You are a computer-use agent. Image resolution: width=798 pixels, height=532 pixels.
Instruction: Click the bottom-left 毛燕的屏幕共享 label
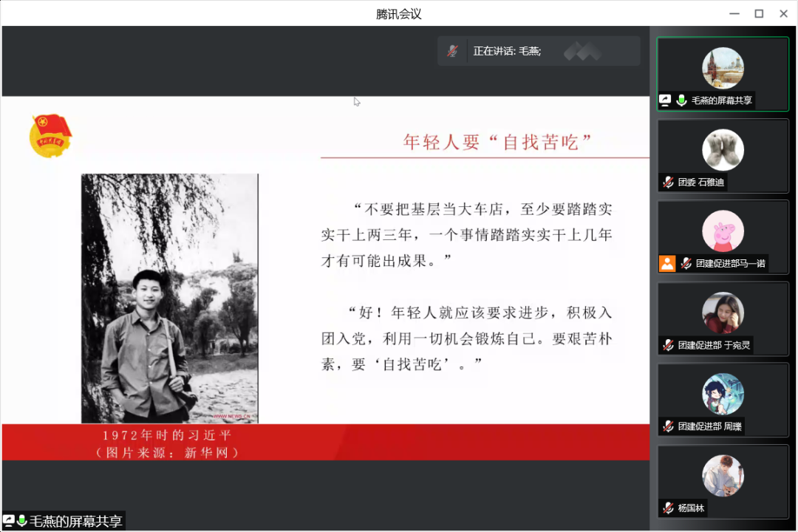click(76, 521)
